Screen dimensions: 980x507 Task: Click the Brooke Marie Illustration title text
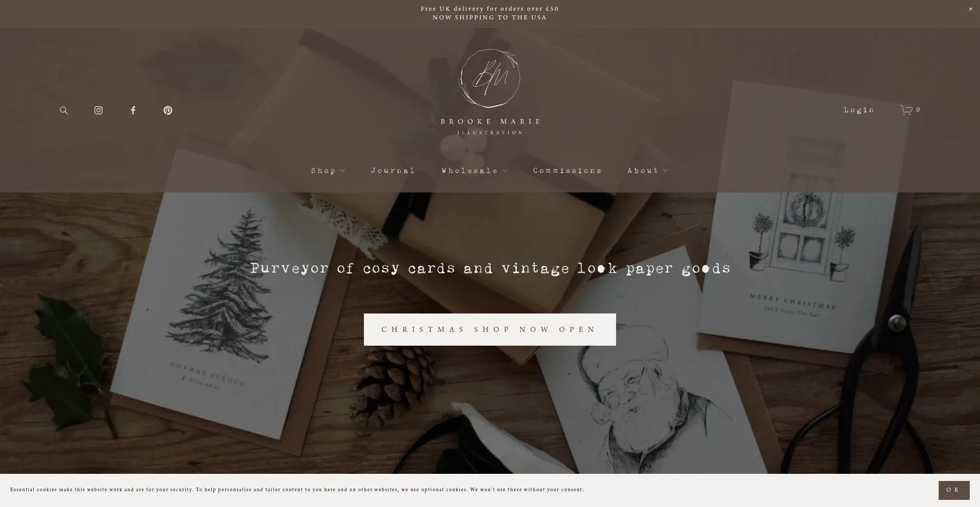[490, 127]
